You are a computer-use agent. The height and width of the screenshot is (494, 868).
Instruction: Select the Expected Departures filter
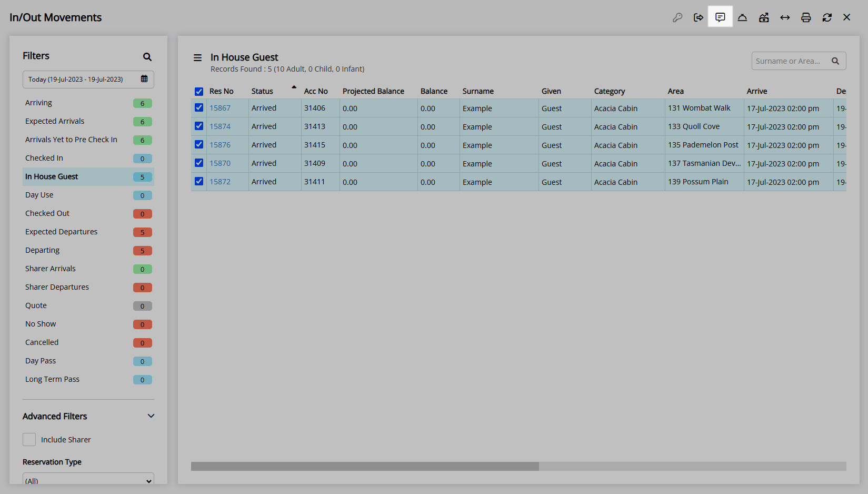[x=62, y=232]
